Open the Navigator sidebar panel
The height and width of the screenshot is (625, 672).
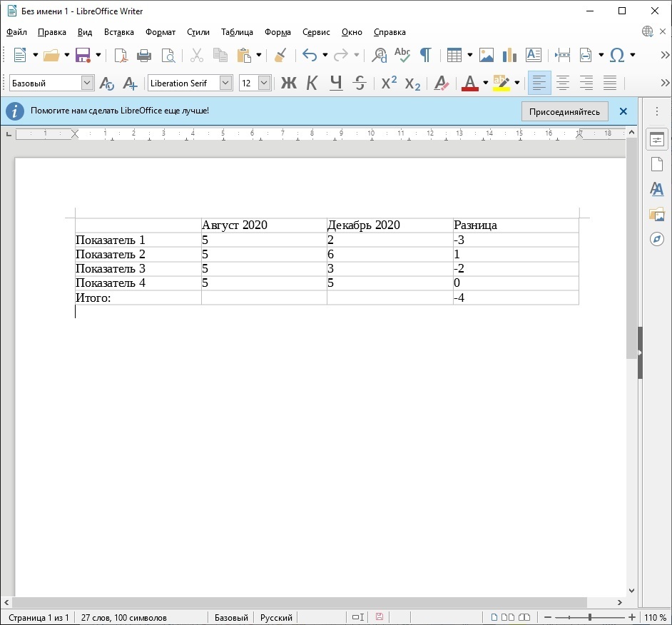[x=657, y=239]
